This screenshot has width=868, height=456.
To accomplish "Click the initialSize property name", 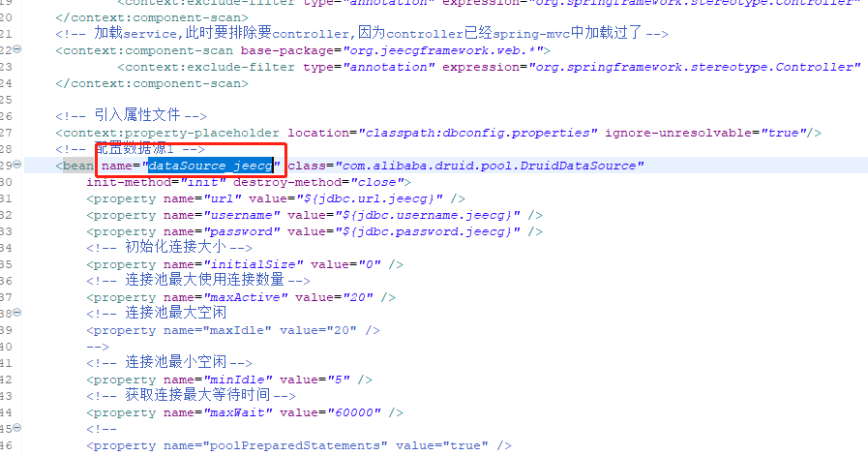I will click(254, 264).
